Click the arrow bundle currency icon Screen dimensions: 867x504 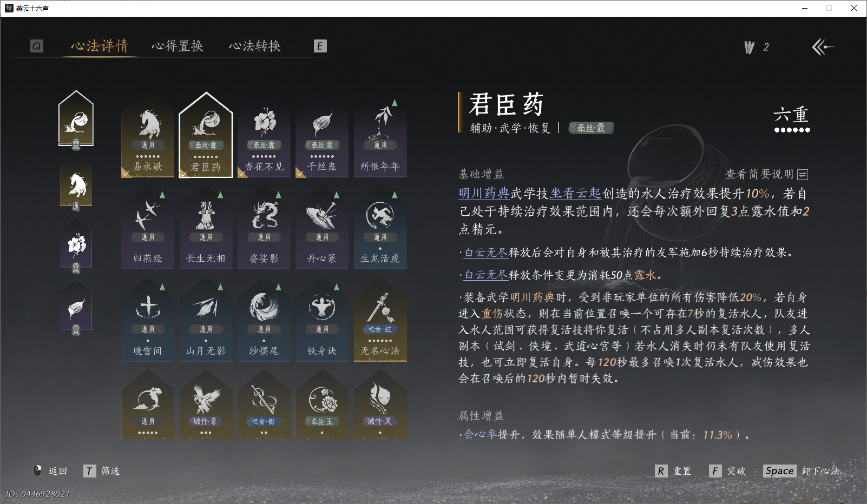pos(750,48)
